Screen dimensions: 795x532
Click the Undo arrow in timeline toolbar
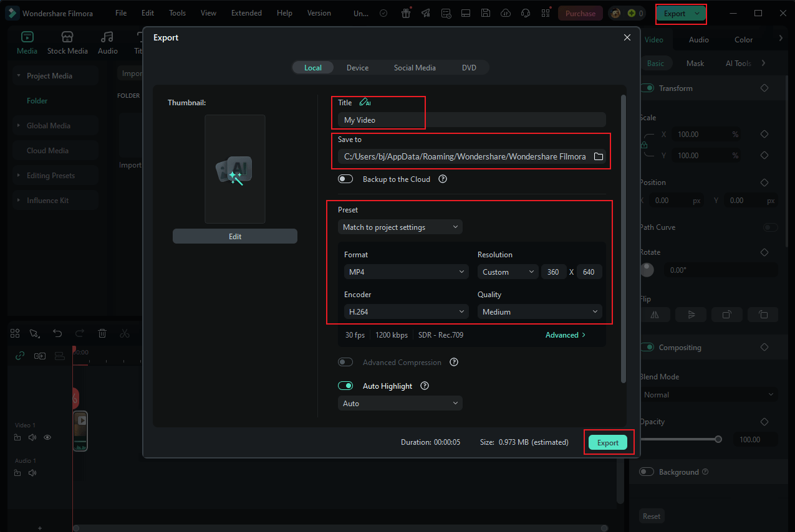57,333
